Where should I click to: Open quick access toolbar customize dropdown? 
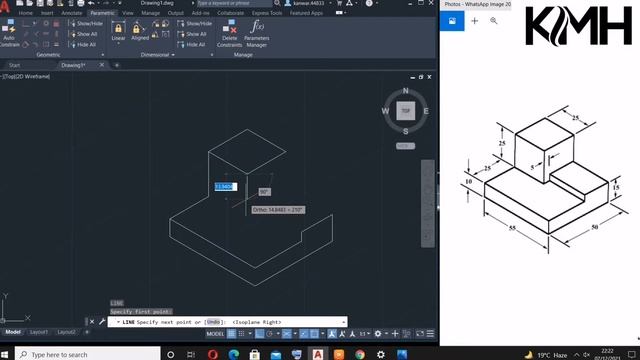120,3
